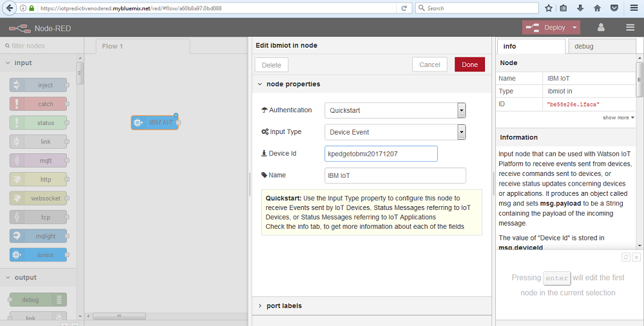Click the Type value "ibmiot in"
Screen dimensions: 644x326
(560, 91)
